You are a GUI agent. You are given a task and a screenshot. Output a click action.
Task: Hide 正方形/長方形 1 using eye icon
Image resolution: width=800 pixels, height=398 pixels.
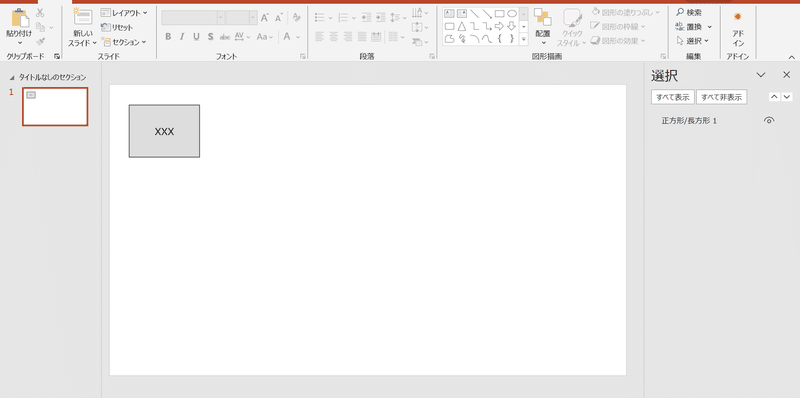[x=769, y=120]
